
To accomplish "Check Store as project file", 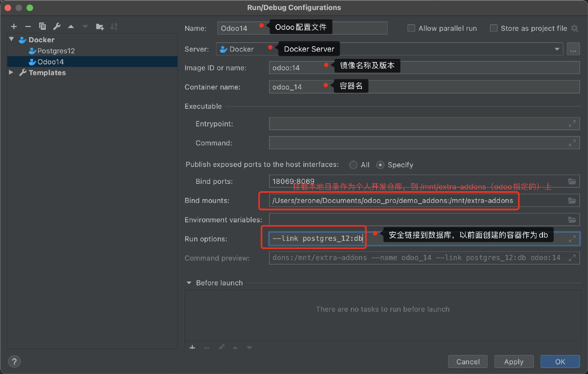I will pos(493,28).
